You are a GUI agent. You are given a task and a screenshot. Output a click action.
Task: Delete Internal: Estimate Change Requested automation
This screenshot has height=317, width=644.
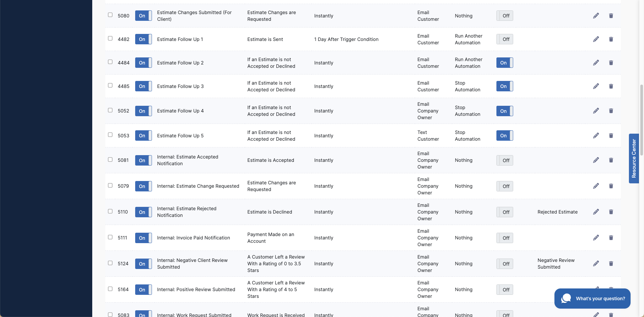pos(611,186)
